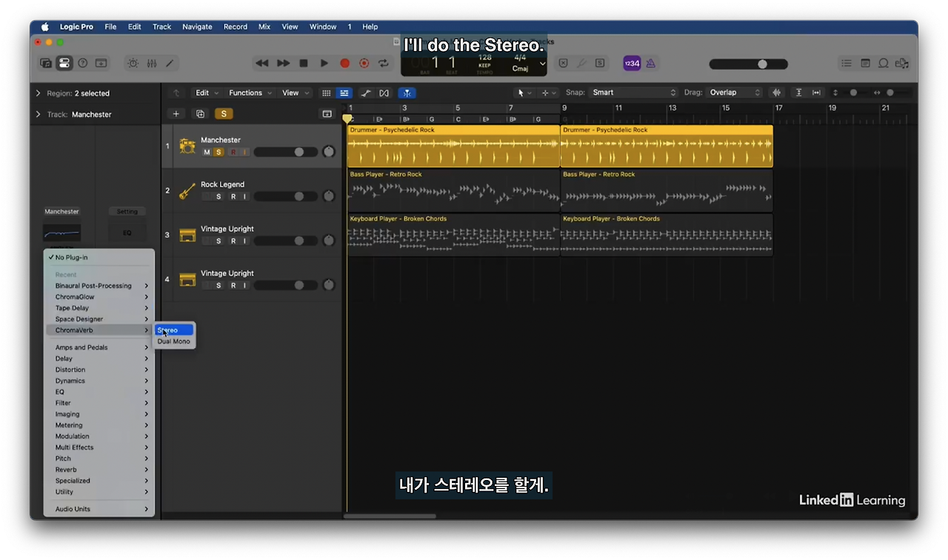
Task: Open the Note Pads icon
Action: 865,64
